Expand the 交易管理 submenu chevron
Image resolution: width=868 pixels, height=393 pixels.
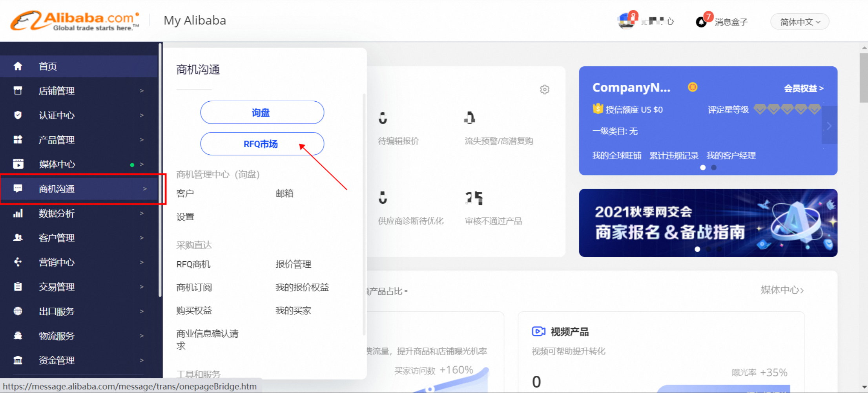tap(142, 287)
